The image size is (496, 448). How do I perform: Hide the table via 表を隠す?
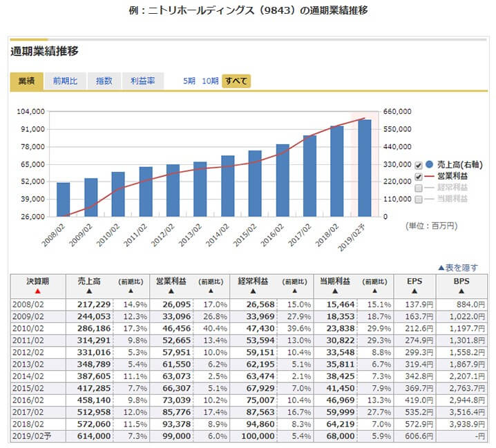point(458,268)
